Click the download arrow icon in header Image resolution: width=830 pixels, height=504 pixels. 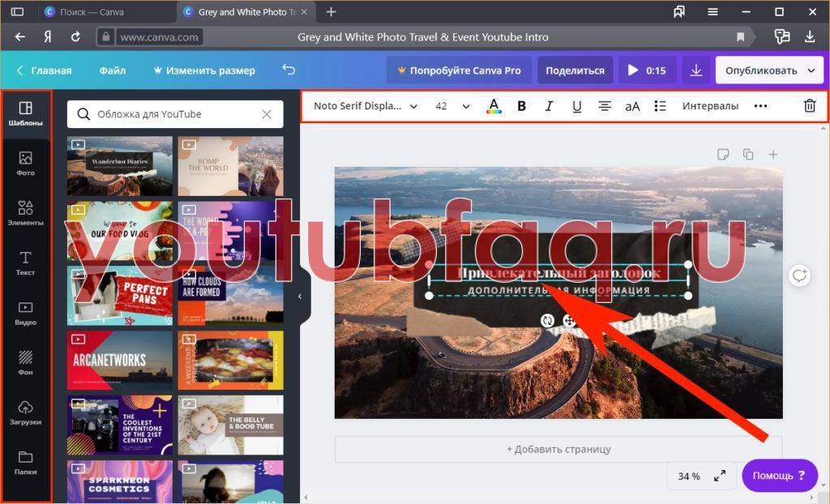[x=695, y=70]
